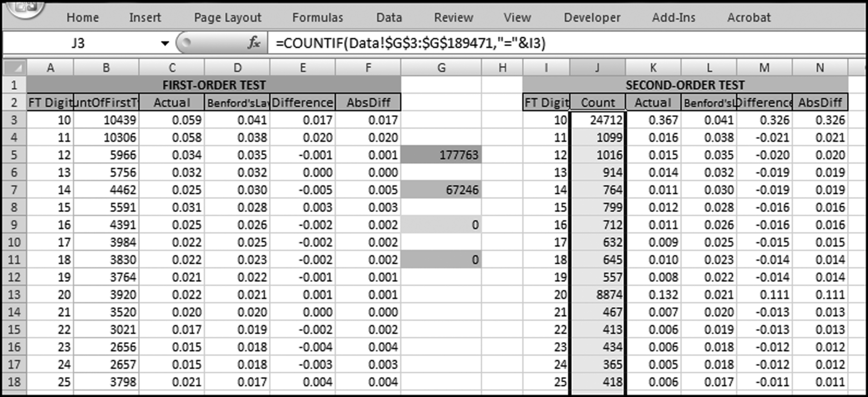868x397 pixels.
Task: Select column C header
Action: tap(172, 68)
